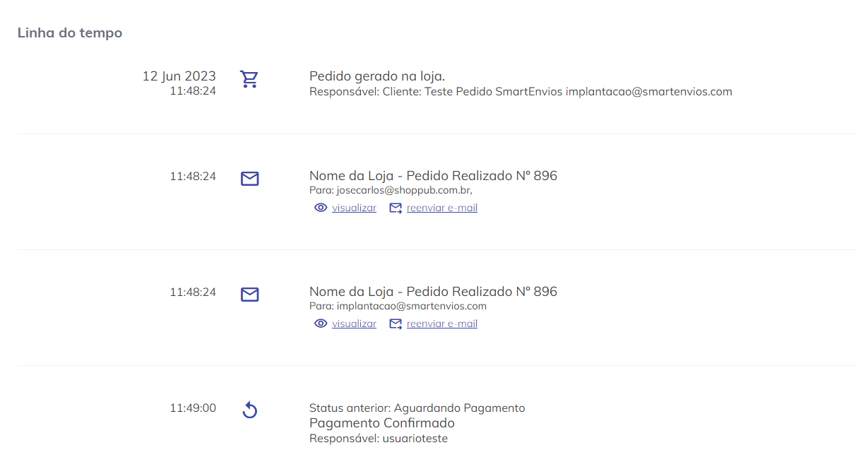Click the envelope icon for josecarlos email entry
This screenshot has width=868, height=474.
[250, 179]
